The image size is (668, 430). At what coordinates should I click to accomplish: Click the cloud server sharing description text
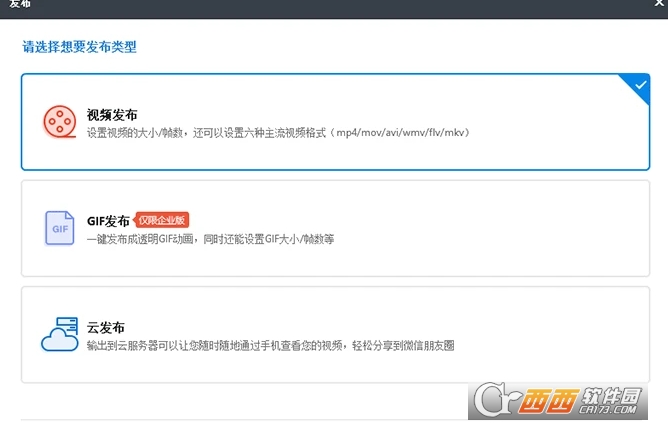click(270, 345)
